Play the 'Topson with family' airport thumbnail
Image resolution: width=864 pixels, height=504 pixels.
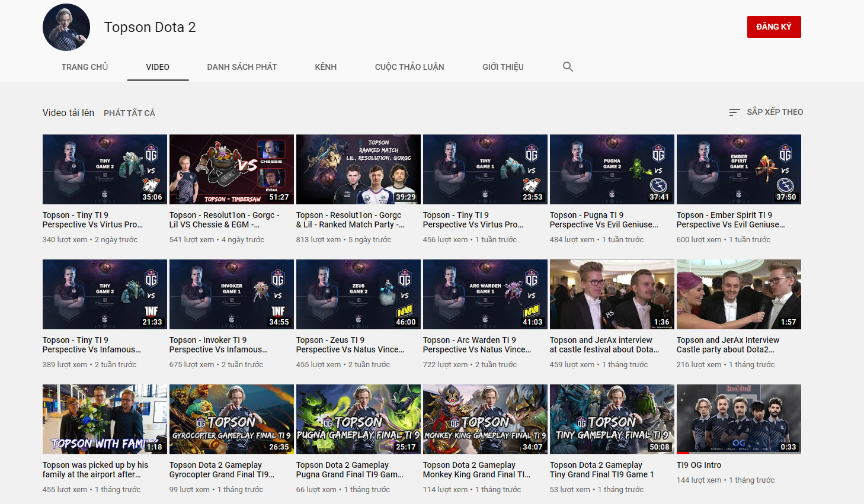click(105, 419)
